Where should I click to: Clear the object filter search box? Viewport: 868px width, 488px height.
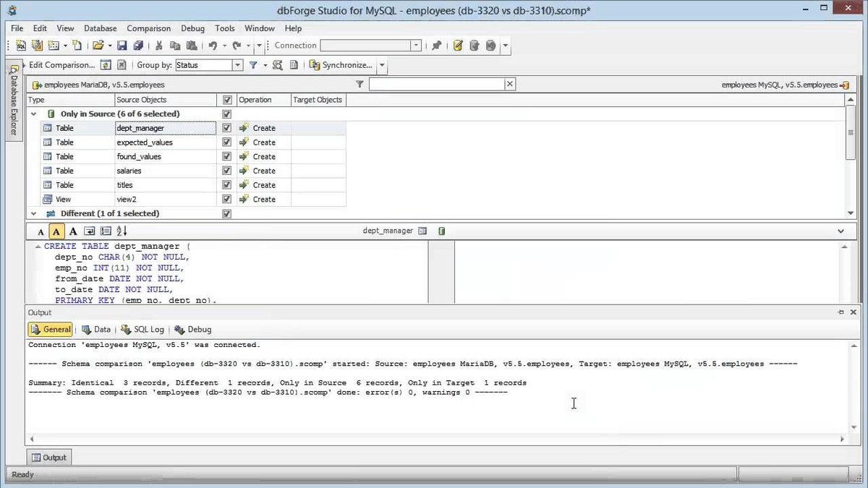coord(510,85)
